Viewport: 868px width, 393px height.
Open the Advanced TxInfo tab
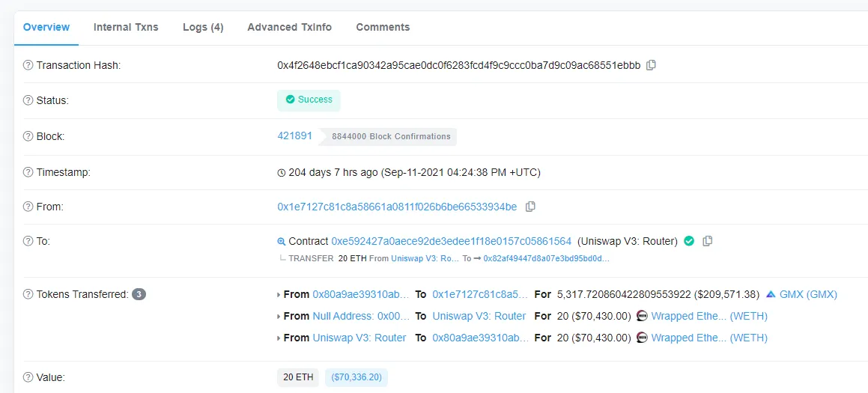[x=290, y=27]
